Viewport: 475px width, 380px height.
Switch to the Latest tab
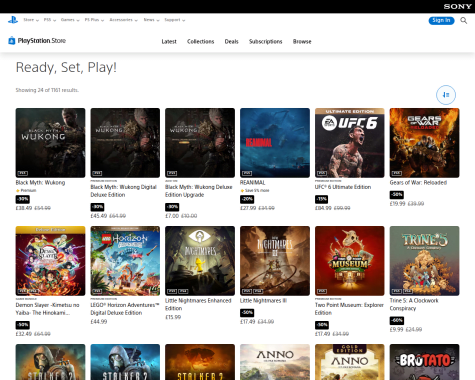tap(169, 42)
